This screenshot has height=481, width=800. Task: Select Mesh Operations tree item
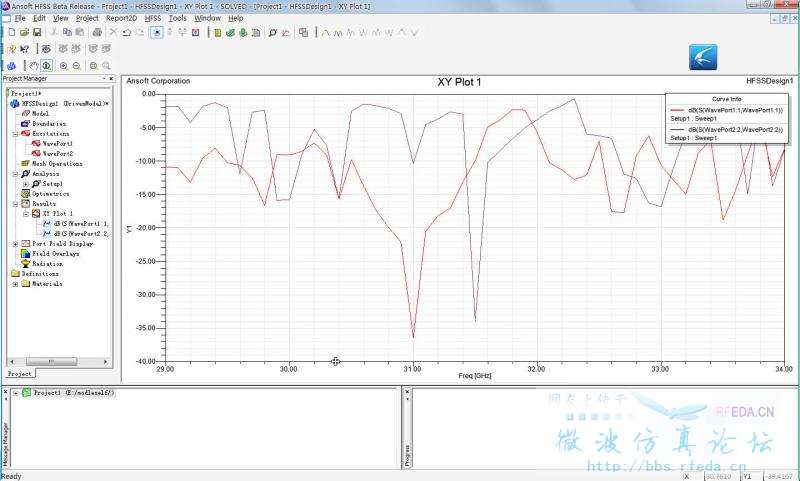coord(57,164)
